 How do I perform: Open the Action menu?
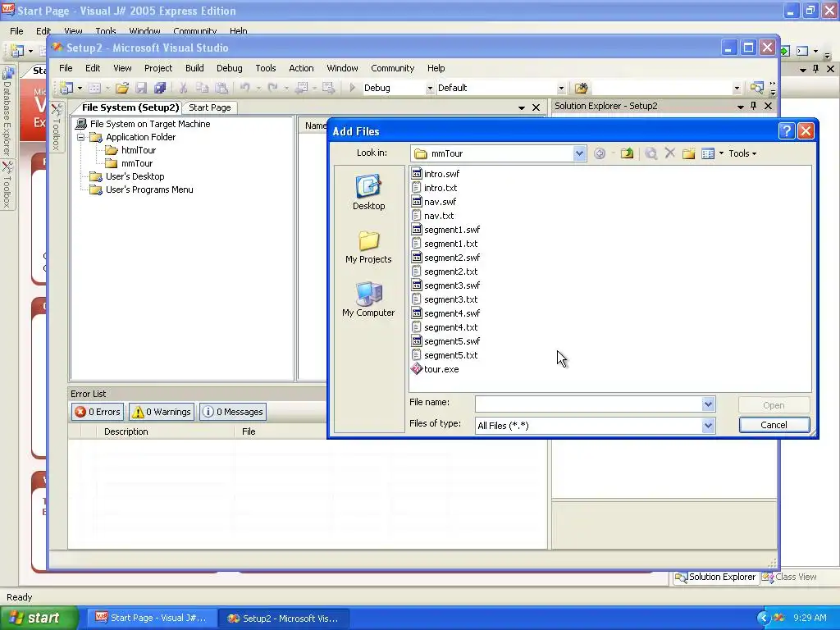point(301,68)
